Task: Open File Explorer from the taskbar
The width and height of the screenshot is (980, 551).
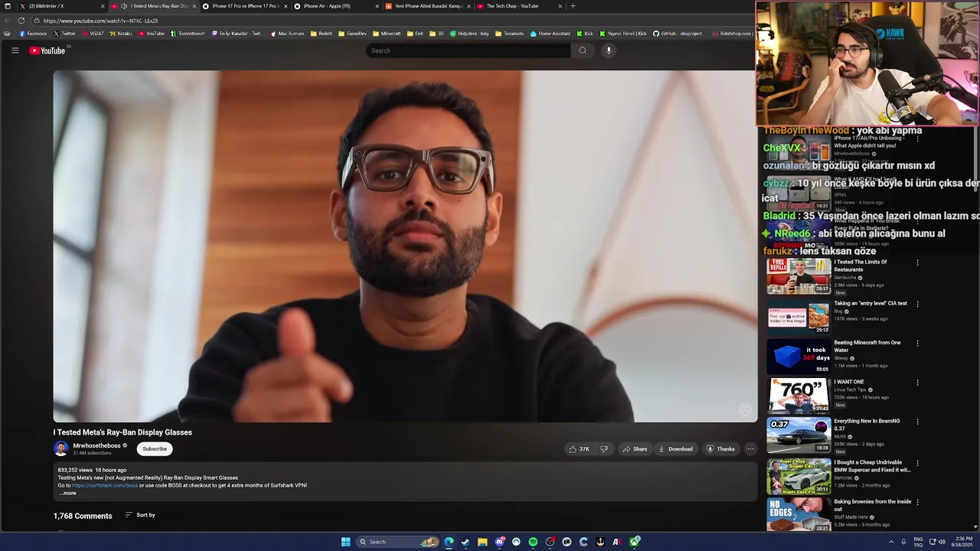Action: point(482,542)
